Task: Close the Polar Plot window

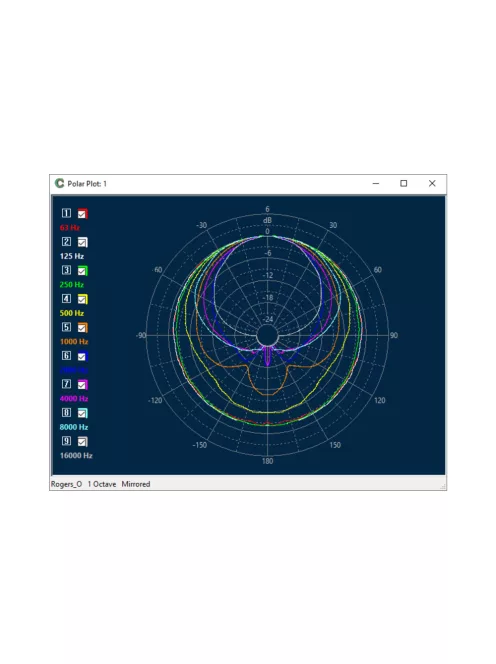Action: pyautogui.click(x=432, y=183)
